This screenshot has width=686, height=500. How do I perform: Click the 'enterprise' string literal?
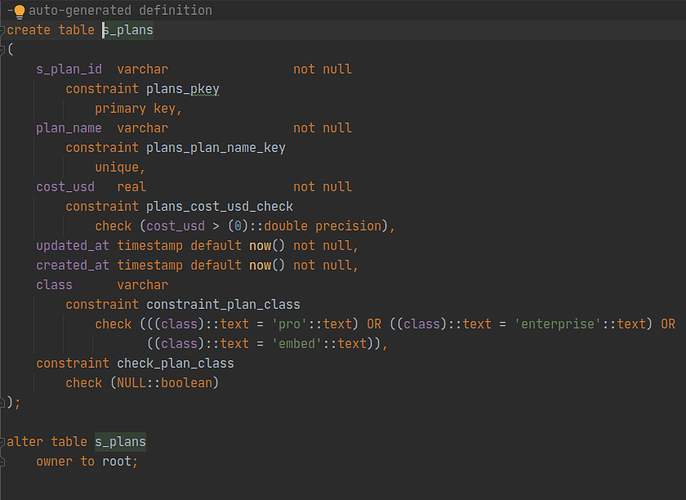coord(558,324)
